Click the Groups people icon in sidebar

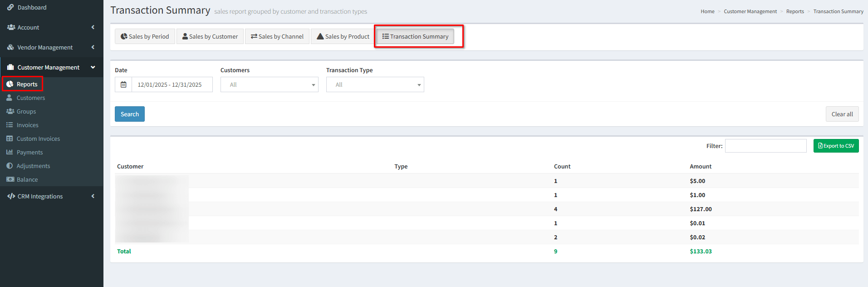[x=10, y=112]
